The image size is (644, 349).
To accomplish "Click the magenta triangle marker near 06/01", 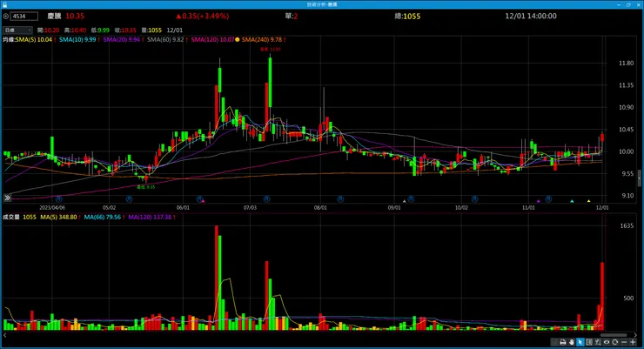I will point(203,201).
